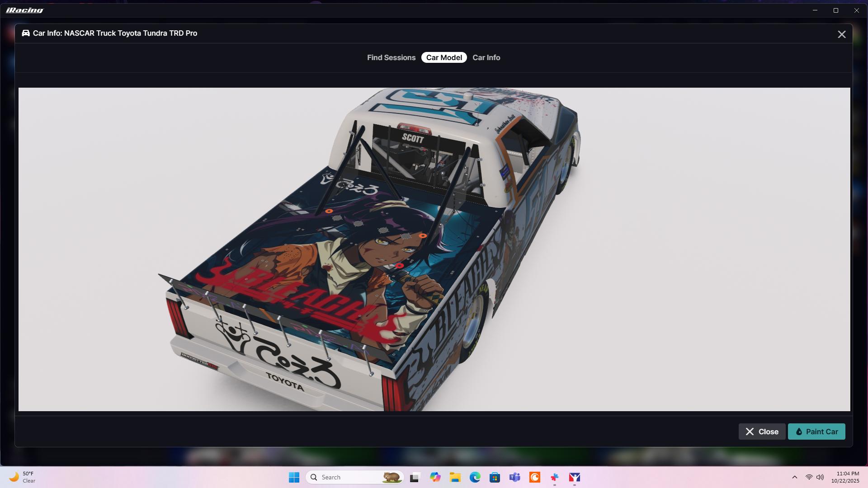Viewport: 868px width, 488px height.
Task: Open File Explorer from taskbar
Action: tap(455, 477)
